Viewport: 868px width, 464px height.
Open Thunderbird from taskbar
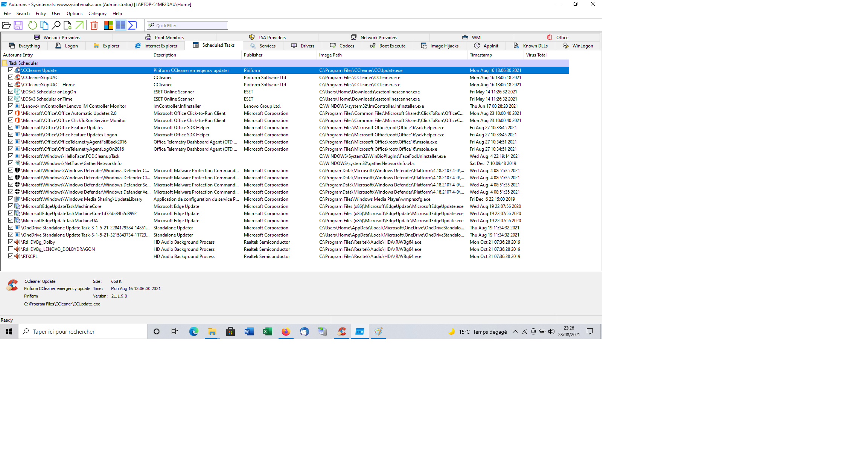pyautogui.click(x=304, y=331)
